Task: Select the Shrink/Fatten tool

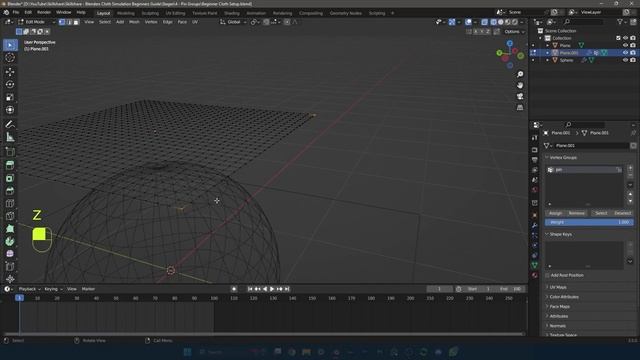Action: [x=10, y=279]
